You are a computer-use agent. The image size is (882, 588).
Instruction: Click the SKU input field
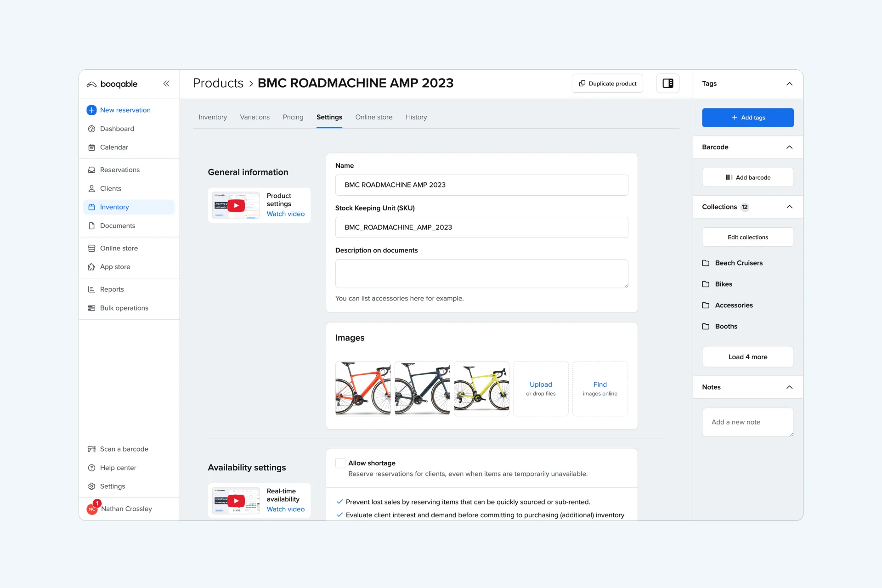coord(481,227)
